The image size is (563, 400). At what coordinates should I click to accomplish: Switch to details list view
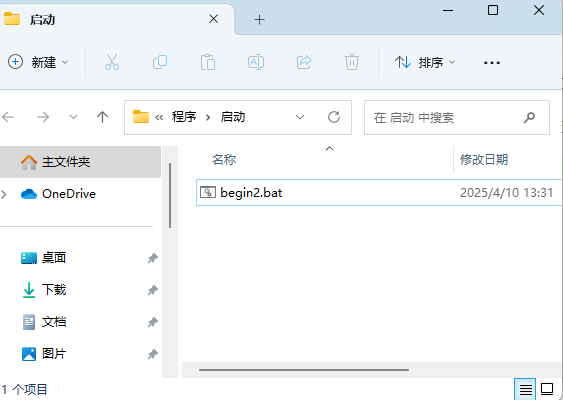pyautogui.click(x=525, y=389)
